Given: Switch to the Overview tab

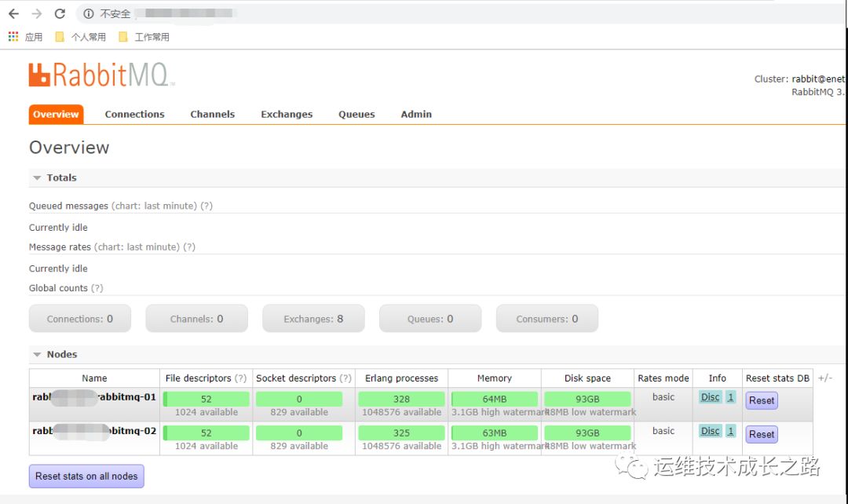Looking at the screenshot, I should 56,114.
